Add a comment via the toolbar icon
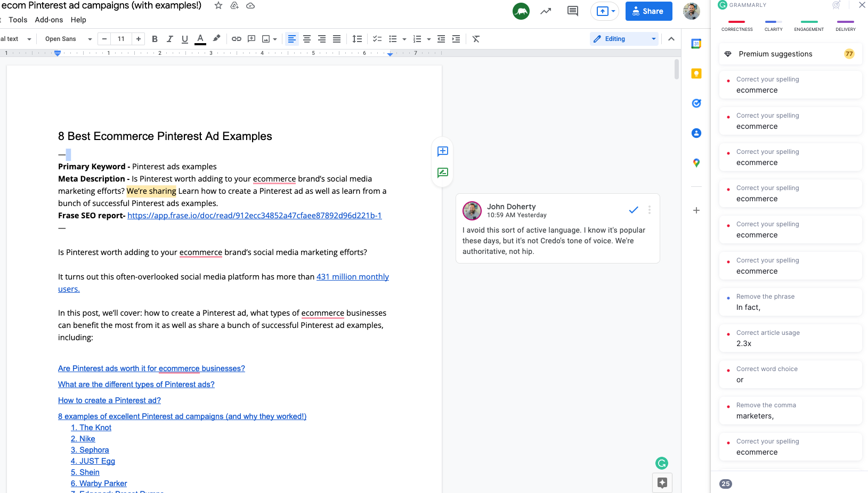The height and width of the screenshot is (493, 868). tap(251, 38)
